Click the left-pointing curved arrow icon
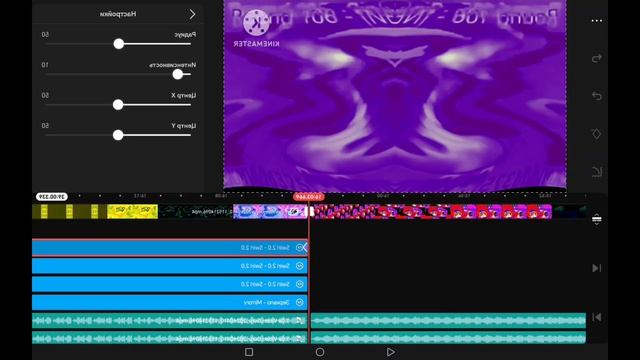The image size is (640, 360). point(597,96)
